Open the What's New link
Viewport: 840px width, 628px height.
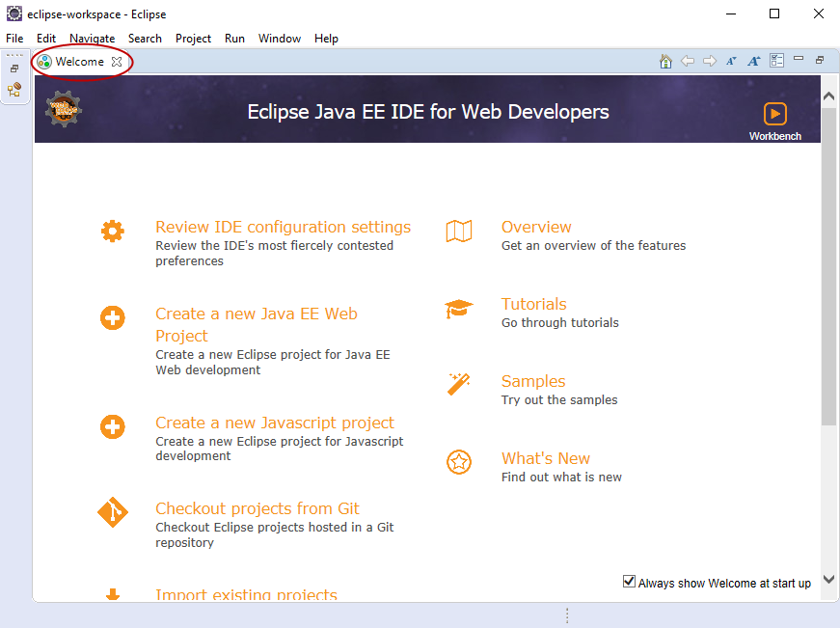click(545, 458)
